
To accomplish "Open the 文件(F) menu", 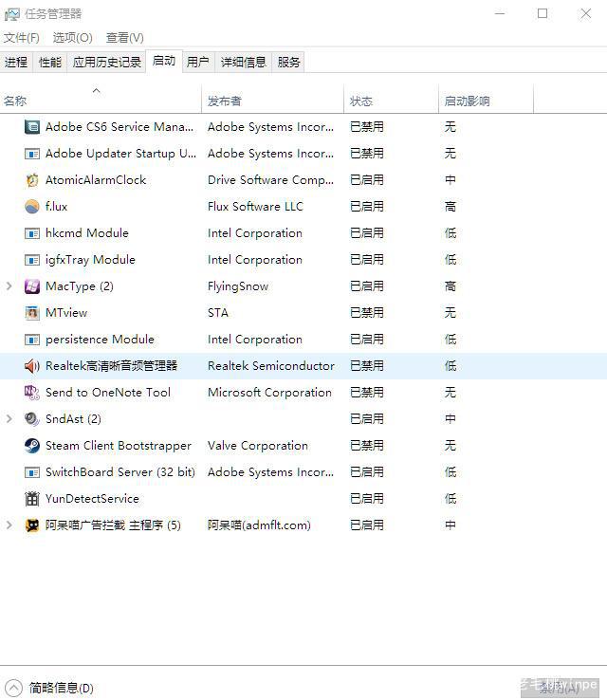I will [x=22, y=38].
